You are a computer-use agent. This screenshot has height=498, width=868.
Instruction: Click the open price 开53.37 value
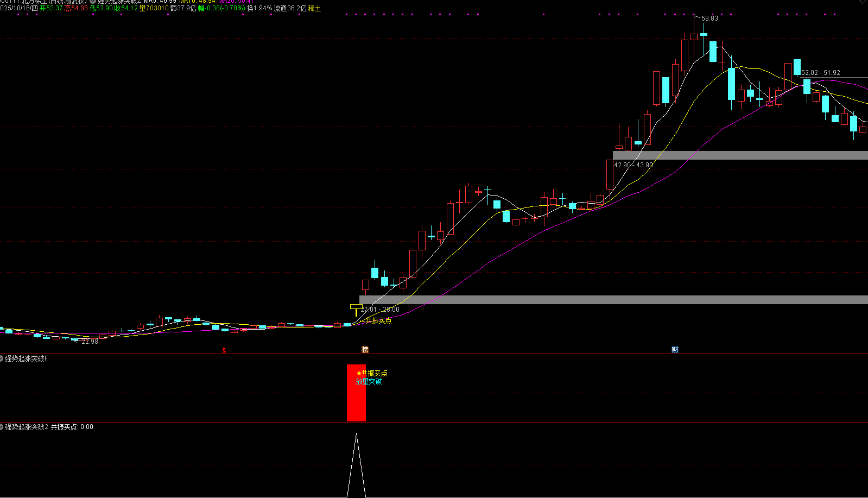click(x=51, y=8)
